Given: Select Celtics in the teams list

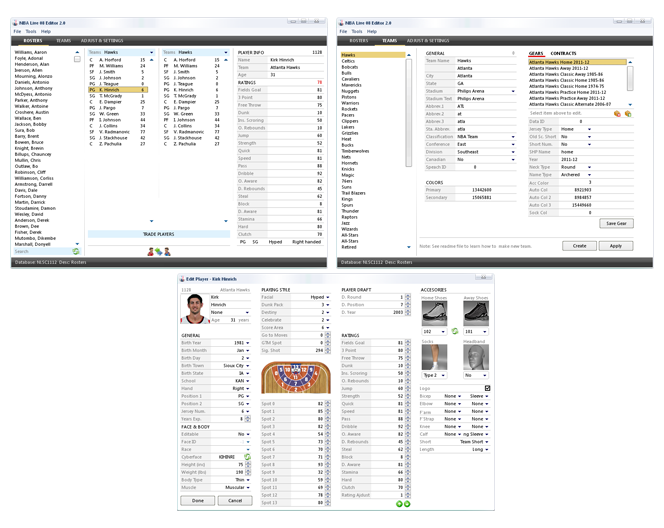Looking at the screenshot, I should [373, 61].
